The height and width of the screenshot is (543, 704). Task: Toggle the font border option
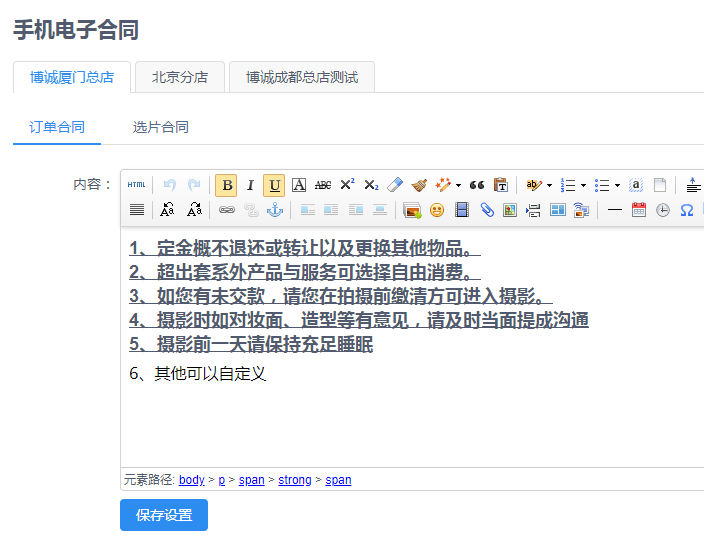tap(299, 185)
